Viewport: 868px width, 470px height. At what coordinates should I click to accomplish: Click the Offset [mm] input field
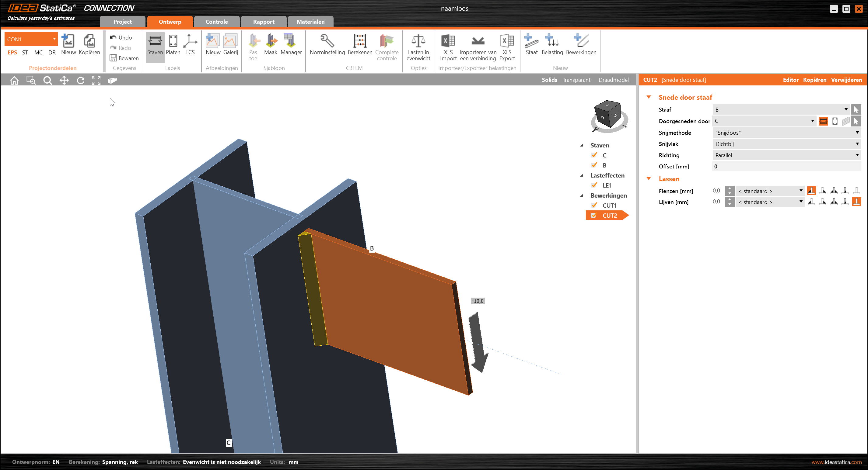[x=786, y=166]
